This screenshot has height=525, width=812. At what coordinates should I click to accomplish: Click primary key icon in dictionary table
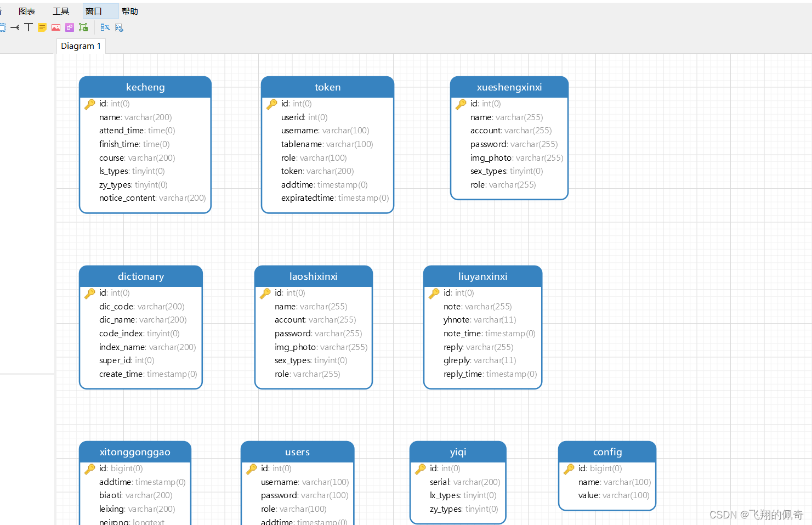point(90,293)
